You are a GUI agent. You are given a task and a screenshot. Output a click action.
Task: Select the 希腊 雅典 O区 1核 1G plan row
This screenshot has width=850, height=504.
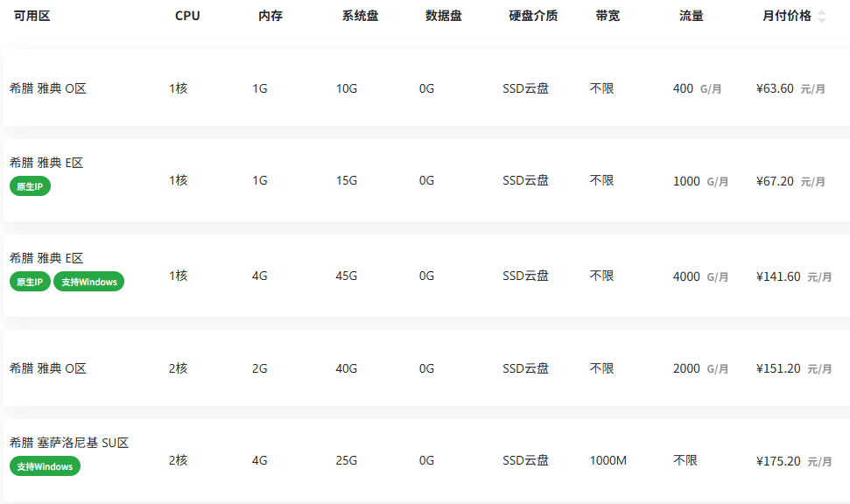(426, 88)
